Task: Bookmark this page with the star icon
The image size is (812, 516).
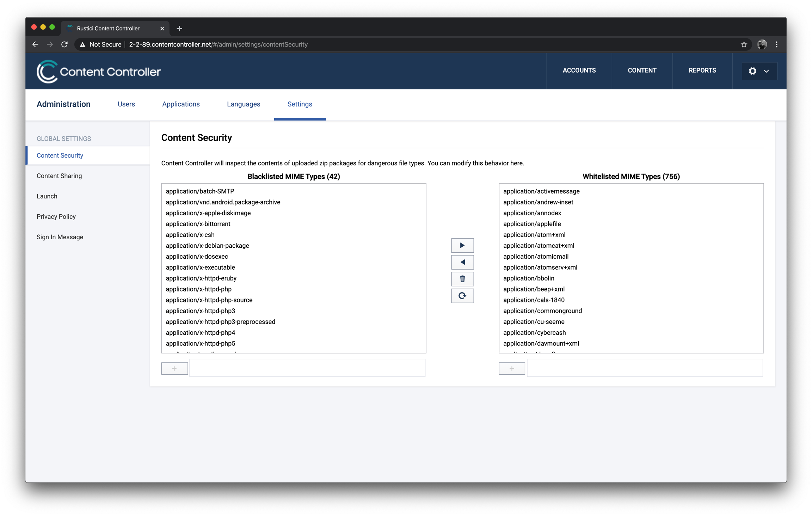Action: coord(744,44)
